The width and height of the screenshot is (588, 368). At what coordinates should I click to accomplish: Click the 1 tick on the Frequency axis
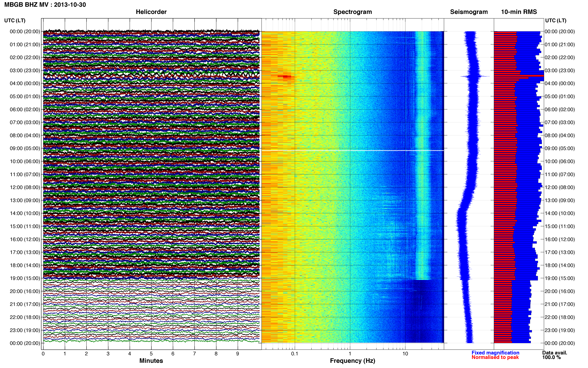tap(350, 354)
